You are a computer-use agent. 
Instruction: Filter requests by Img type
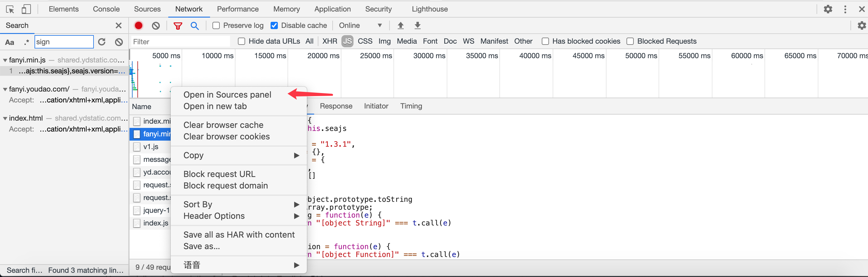point(384,41)
